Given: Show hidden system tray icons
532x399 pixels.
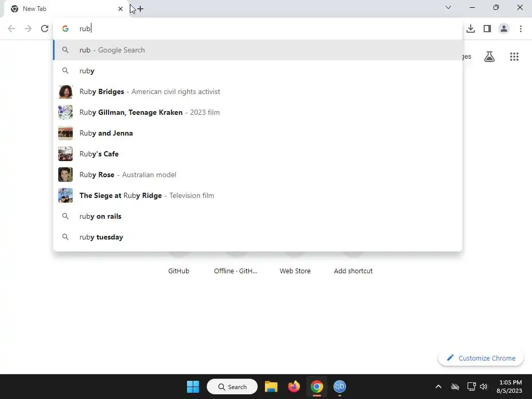Looking at the screenshot, I should (438, 387).
